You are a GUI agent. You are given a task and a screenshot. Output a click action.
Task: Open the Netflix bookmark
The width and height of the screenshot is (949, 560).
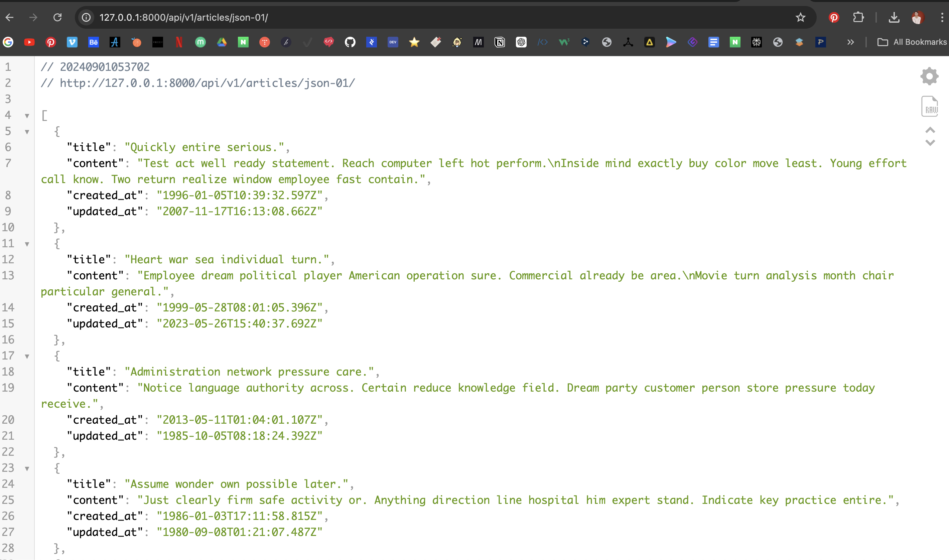pos(179,42)
